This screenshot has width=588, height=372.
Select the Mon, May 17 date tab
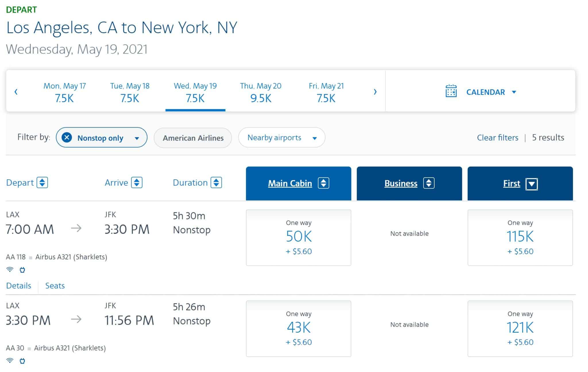click(x=64, y=92)
